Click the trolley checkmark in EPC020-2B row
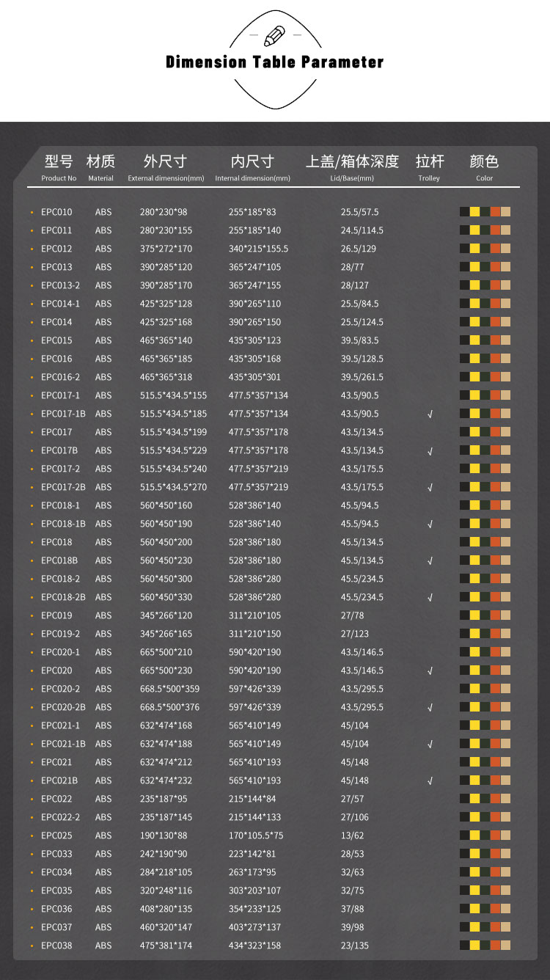Viewport: 550px width, 980px height. tap(430, 707)
